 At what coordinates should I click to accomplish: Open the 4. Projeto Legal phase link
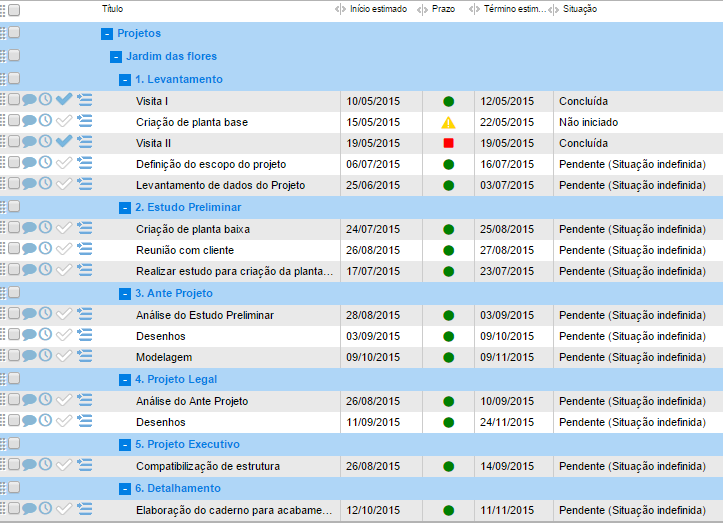click(176, 380)
